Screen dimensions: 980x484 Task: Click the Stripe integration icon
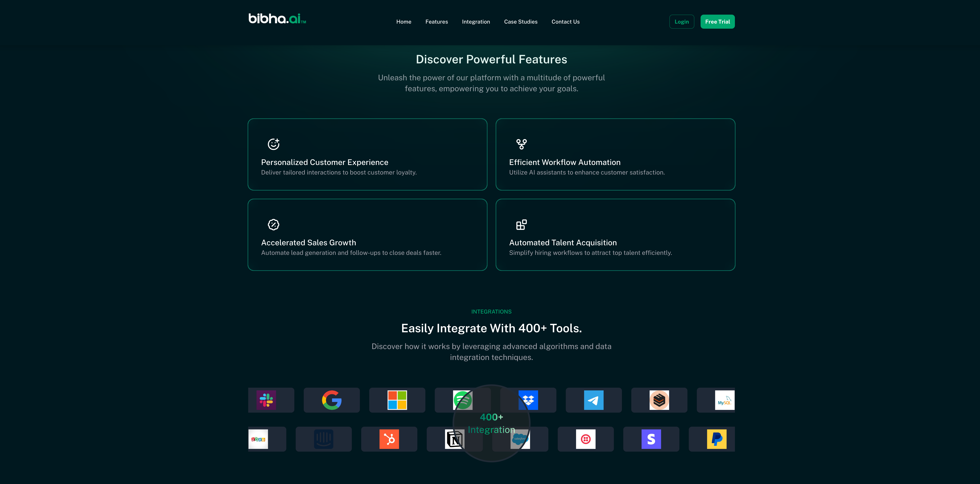tap(651, 439)
